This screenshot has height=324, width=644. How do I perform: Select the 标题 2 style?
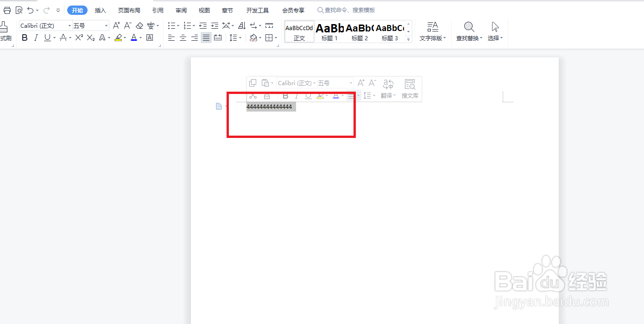pos(360,31)
